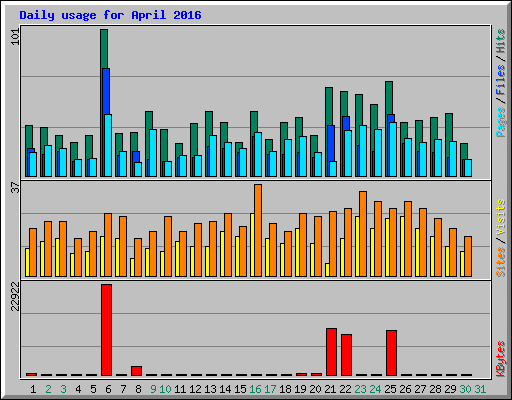Click the Hits legend label

click(500, 41)
